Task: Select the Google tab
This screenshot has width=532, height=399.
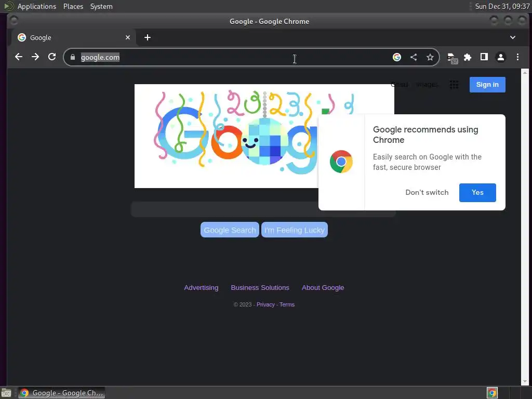Action: point(73,37)
